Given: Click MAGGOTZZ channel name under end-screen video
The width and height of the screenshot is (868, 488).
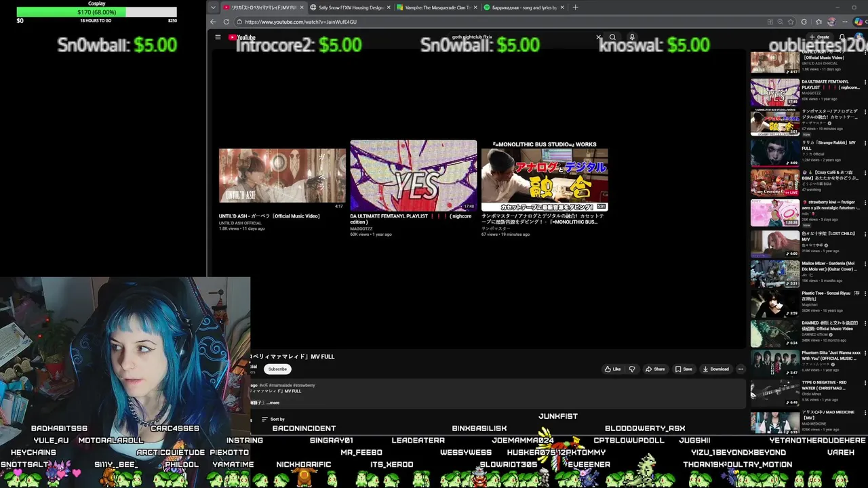Looking at the screenshot, I should pyautogui.click(x=361, y=228).
